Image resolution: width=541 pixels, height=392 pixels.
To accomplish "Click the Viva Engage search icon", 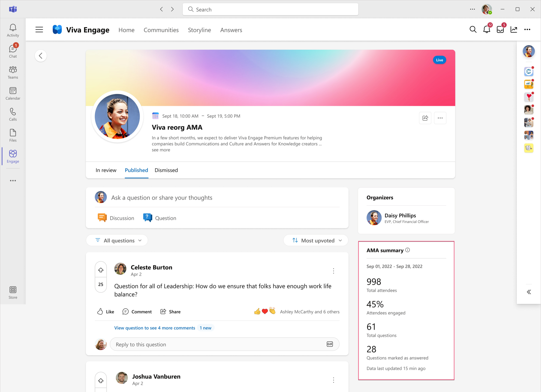I will (x=473, y=29).
